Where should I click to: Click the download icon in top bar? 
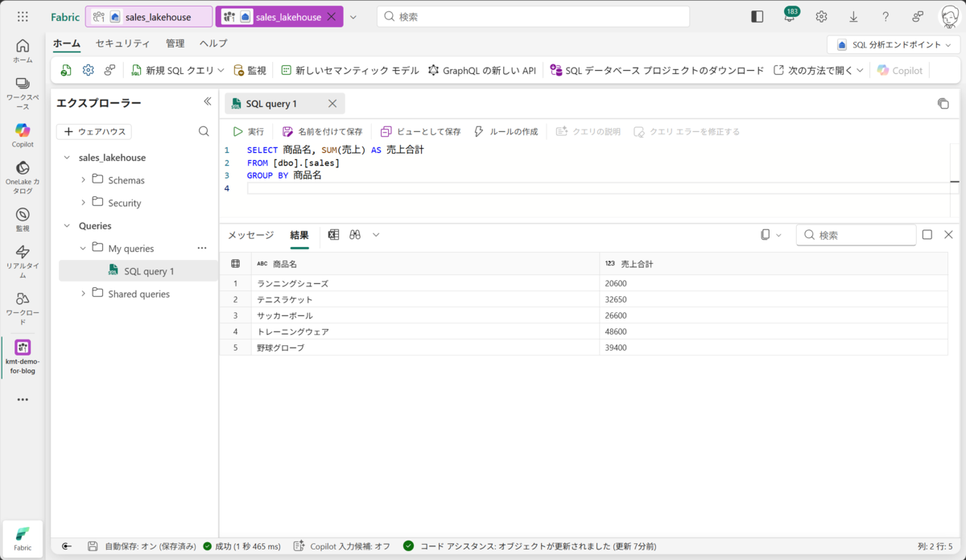(x=853, y=17)
